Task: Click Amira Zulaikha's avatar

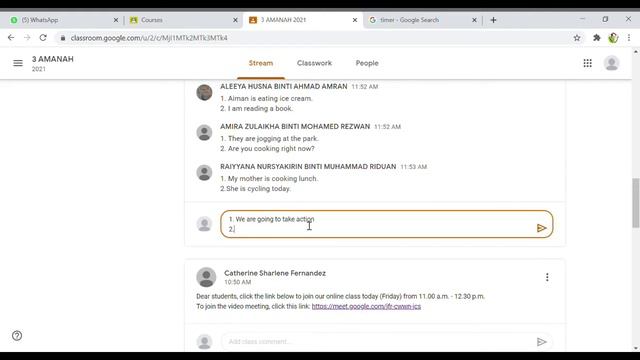Action: [x=204, y=132]
